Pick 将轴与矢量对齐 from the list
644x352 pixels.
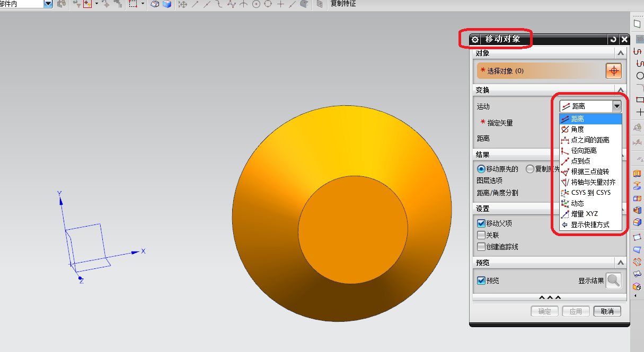click(590, 182)
